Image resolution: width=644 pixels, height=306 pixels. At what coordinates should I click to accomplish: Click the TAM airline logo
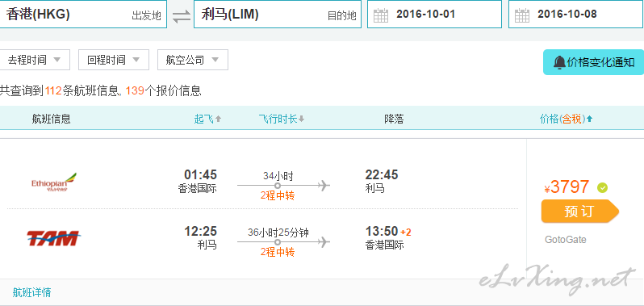[53, 238]
